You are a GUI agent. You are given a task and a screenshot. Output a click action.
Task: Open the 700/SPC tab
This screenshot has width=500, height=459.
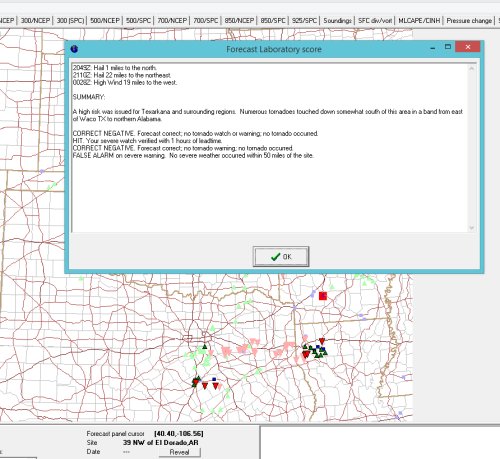click(x=206, y=21)
